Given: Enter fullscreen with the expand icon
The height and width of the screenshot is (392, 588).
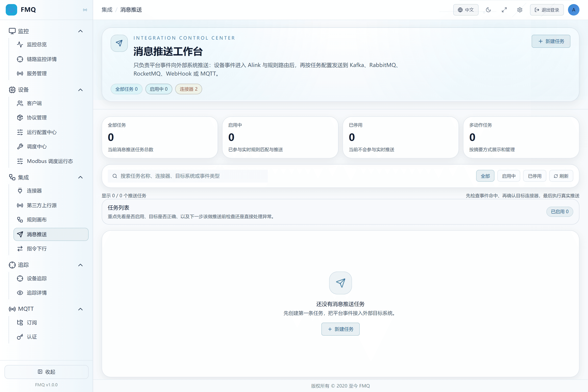Looking at the screenshot, I should click(x=504, y=10).
